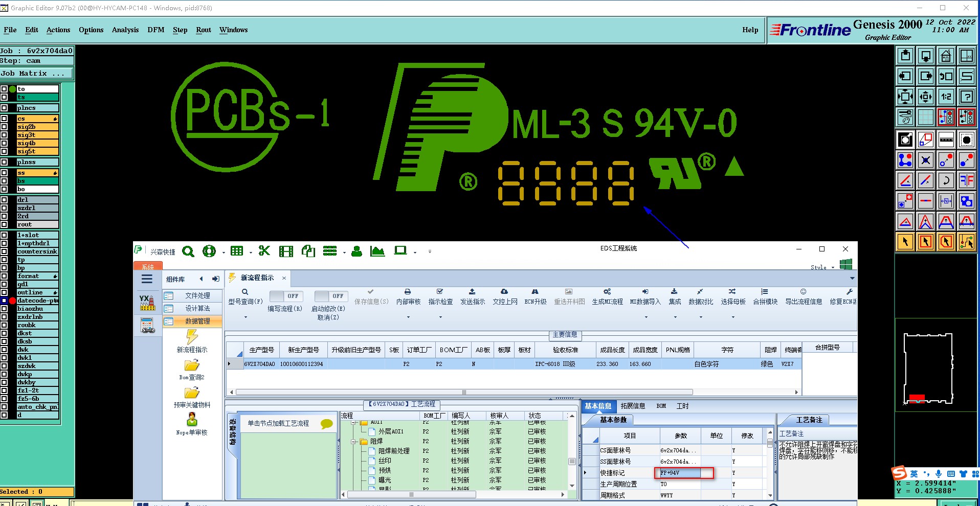Image resolution: width=980 pixels, height=506 pixels.
Task: Collapse the 阻焊 tree node
Action: [x=353, y=441]
